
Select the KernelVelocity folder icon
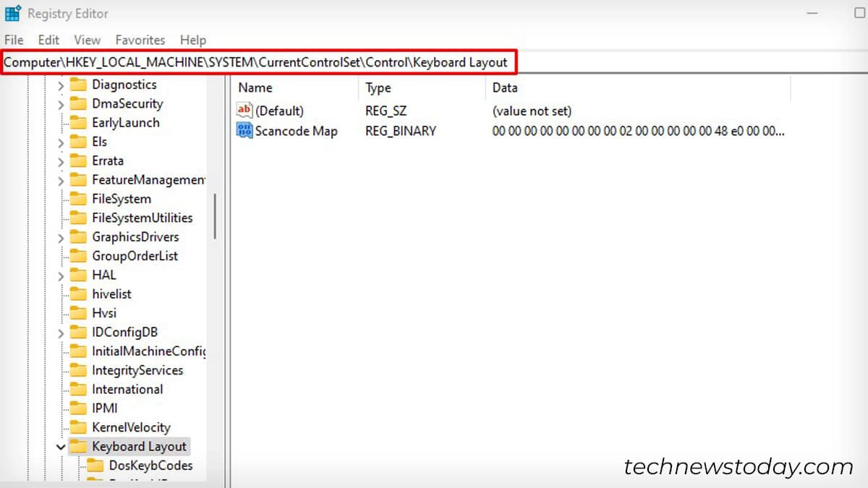[78, 427]
